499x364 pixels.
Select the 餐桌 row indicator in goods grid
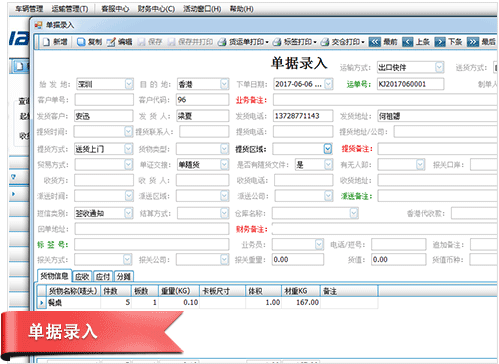coord(41,303)
